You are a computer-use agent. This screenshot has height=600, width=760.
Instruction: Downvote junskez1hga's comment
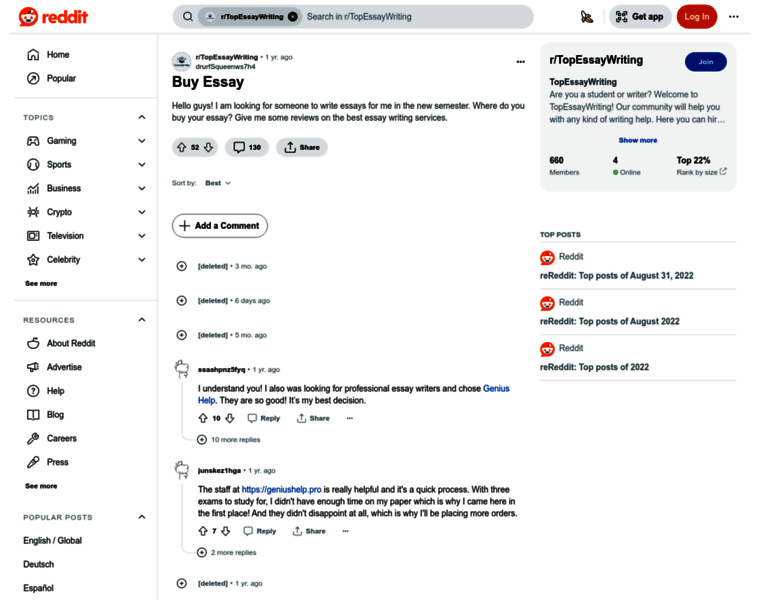coord(225,531)
